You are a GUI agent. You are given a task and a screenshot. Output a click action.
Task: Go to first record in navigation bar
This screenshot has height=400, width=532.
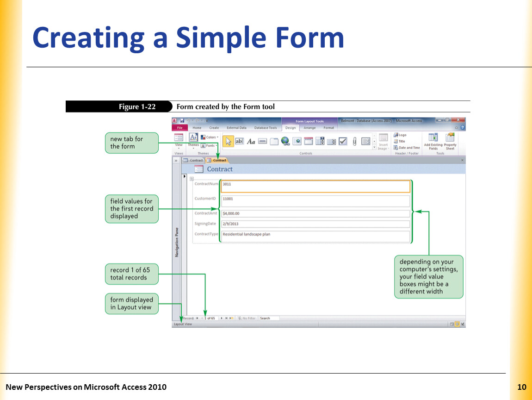197,319
